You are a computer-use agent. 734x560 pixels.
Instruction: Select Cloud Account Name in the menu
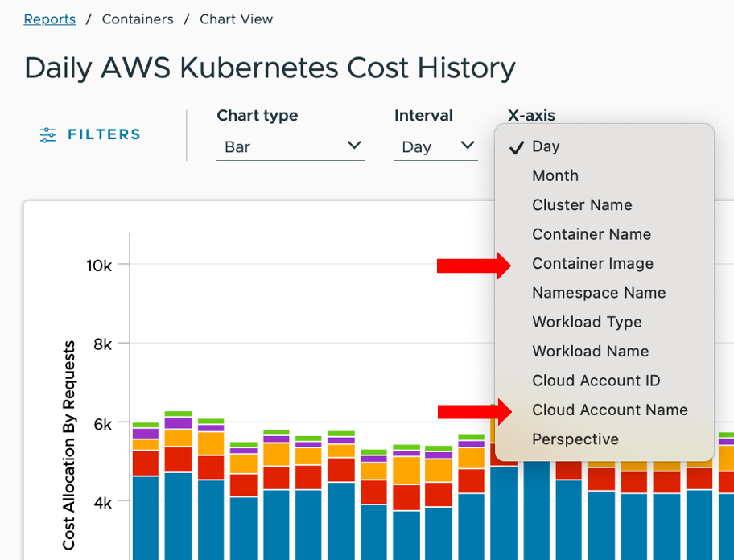pos(610,410)
